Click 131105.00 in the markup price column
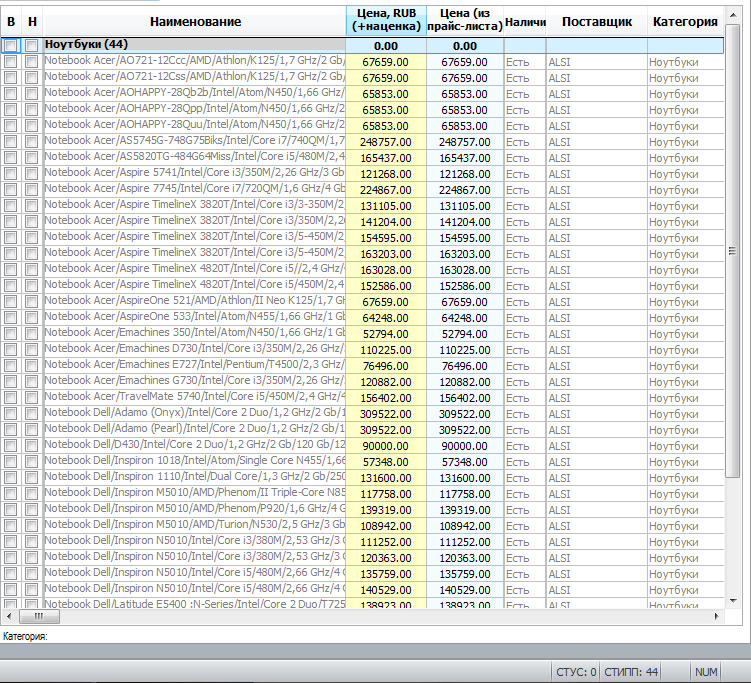The image size is (751, 683). point(386,206)
